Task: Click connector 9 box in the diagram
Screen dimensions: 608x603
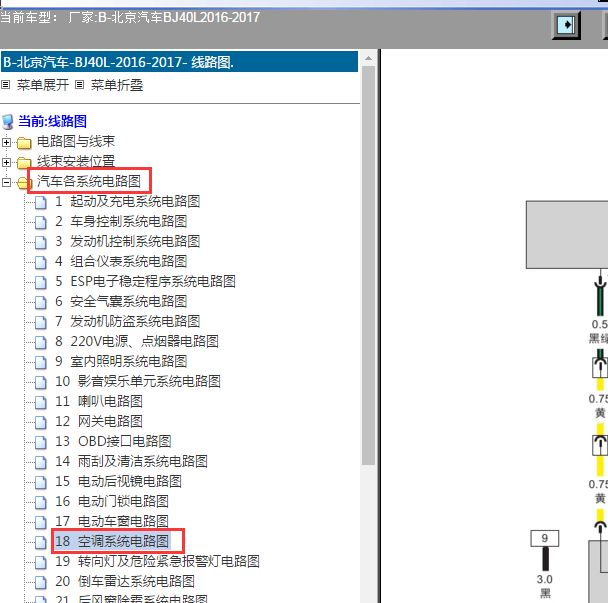Action: 544,539
